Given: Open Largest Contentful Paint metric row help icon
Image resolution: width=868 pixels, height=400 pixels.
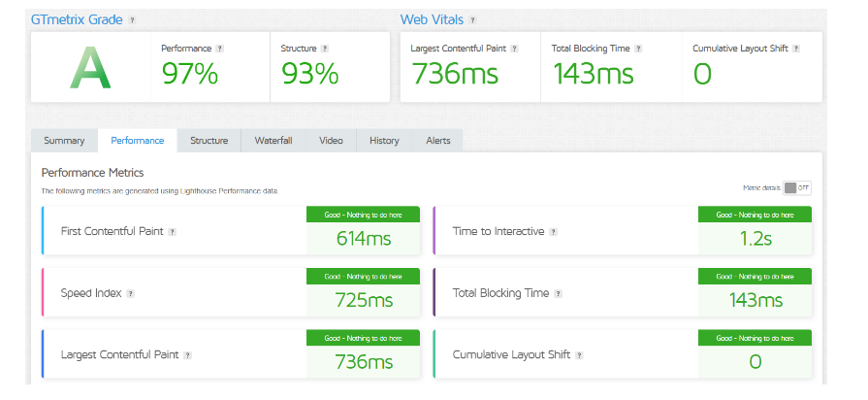Looking at the screenshot, I should (187, 355).
